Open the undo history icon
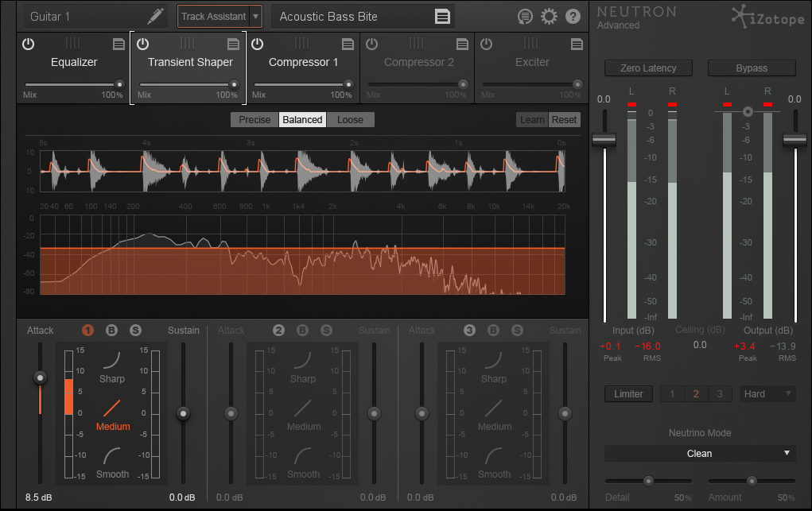812x511 pixels. click(x=524, y=16)
